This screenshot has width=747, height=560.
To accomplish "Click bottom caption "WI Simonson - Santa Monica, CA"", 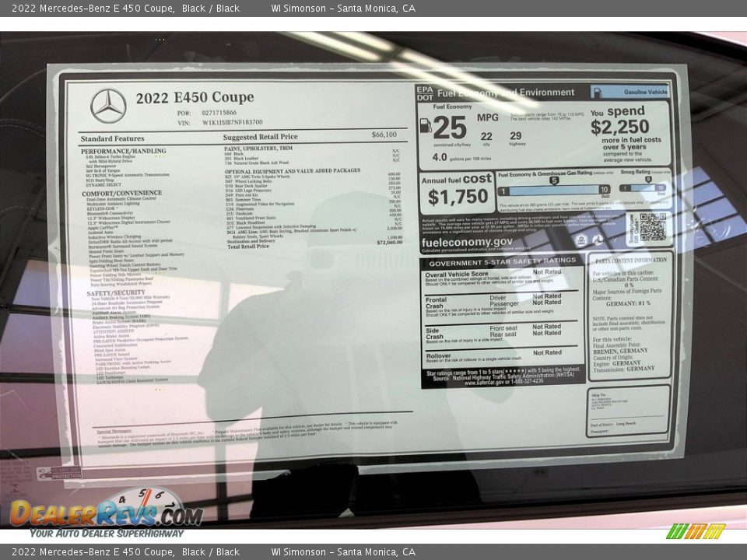I will pos(343,552).
